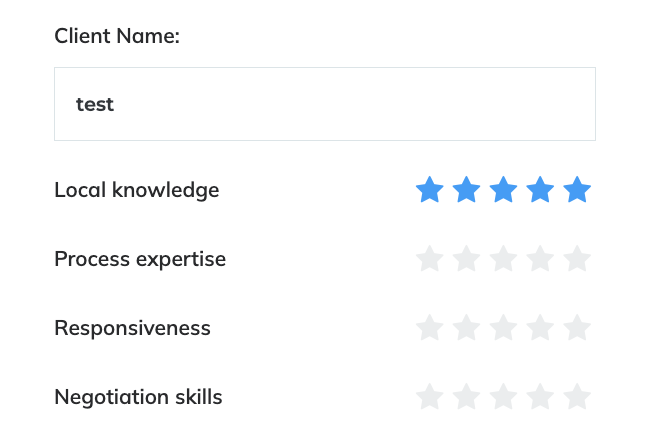This screenshot has width=654, height=444.
Task: Give Process expertise four stars
Action: click(x=540, y=259)
